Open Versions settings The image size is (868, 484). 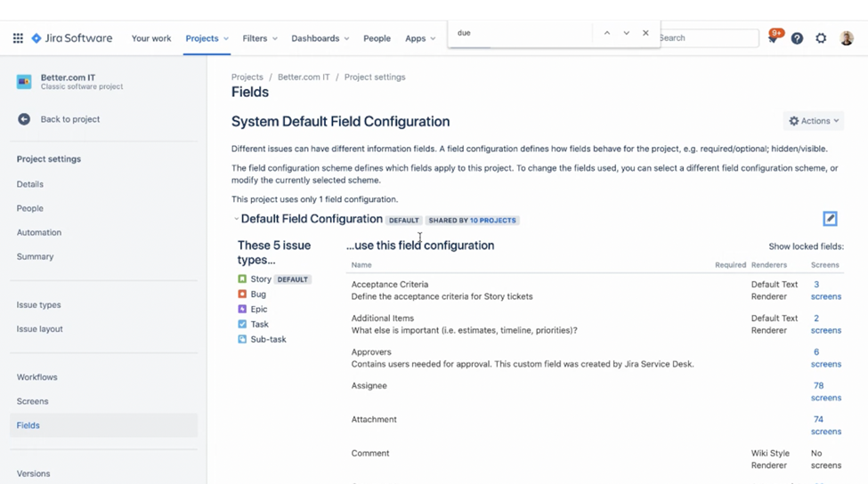pos(33,473)
